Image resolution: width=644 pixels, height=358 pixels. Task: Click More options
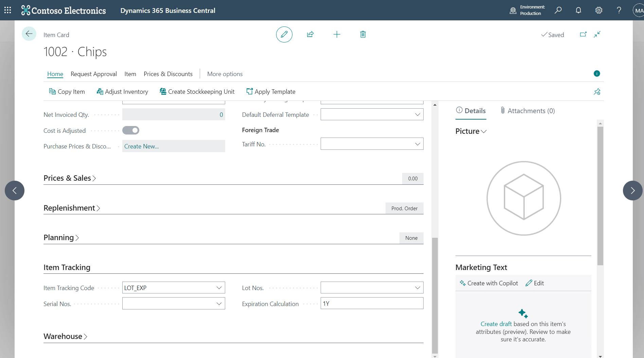tap(225, 74)
